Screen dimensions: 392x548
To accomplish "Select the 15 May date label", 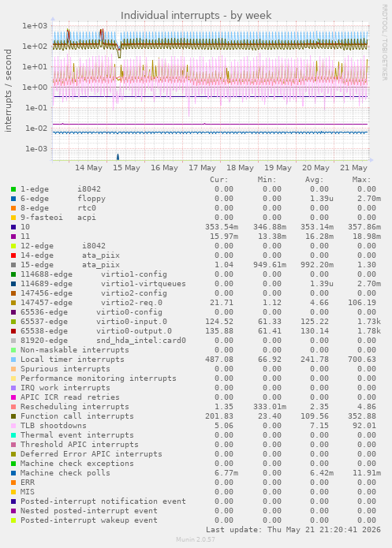I will coord(126,168).
